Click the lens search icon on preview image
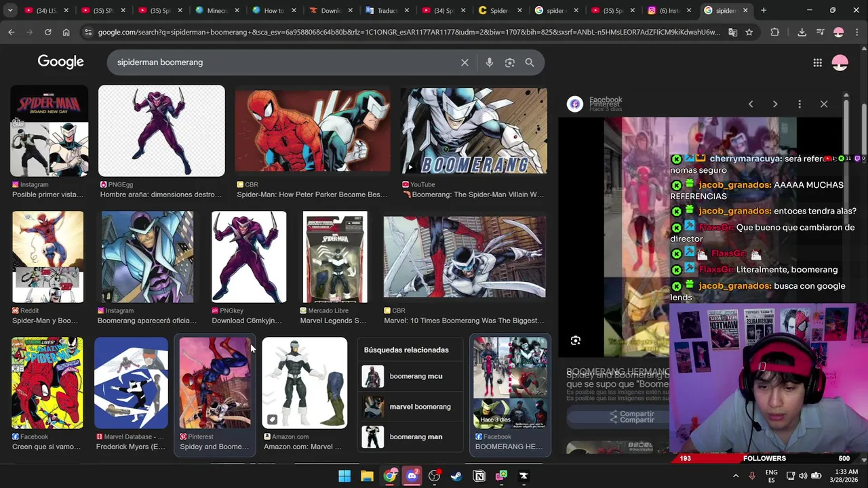The width and height of the screenshot is (868, 488). [x=576, y=340]
